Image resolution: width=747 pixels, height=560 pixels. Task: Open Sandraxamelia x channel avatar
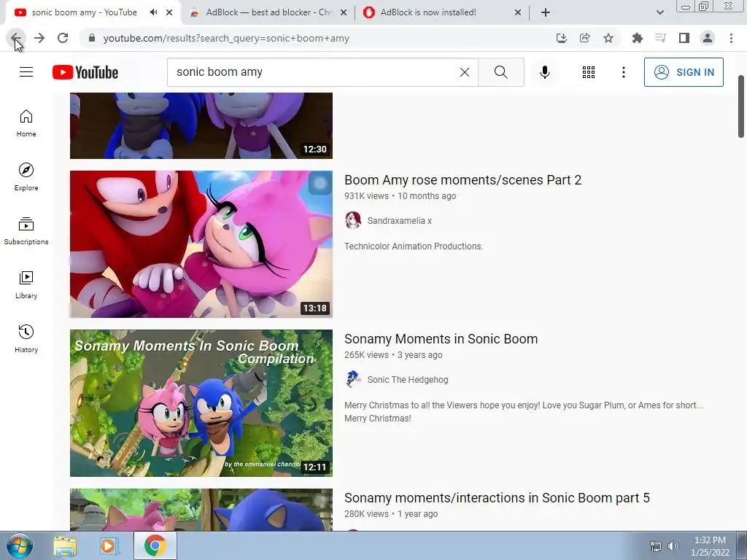(x=353, y=220)
